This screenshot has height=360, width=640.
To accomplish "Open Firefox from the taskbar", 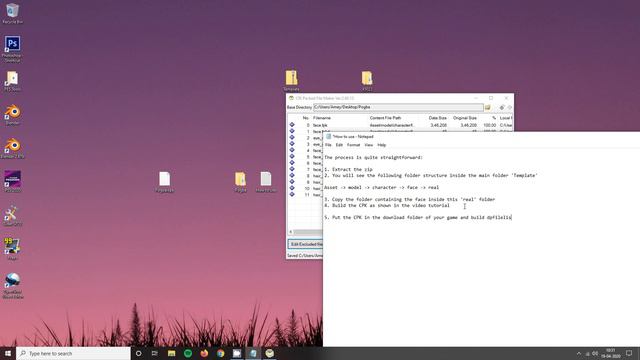I will point(204,353).
